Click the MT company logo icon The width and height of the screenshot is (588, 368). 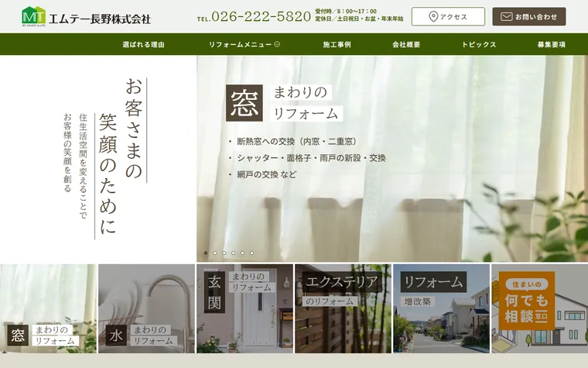[x=34, y=16]
